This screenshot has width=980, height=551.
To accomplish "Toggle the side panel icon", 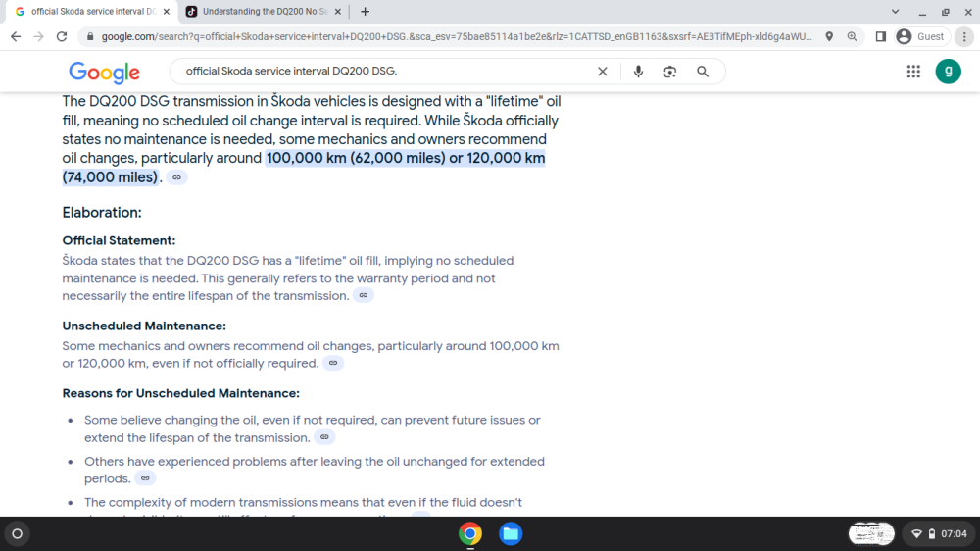I will click(x=881, y=37).
